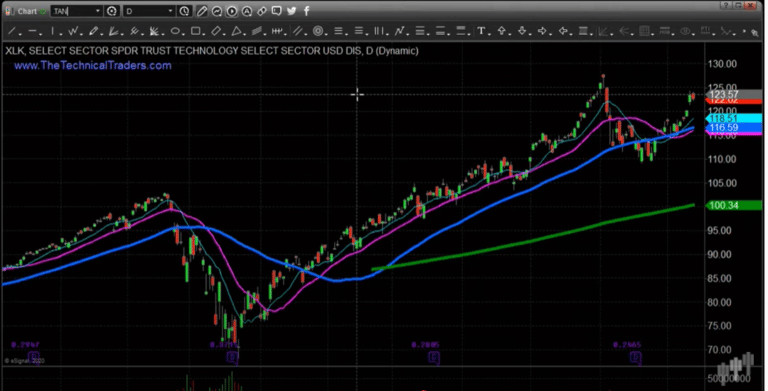This screenshot has width=768, height=391.
Task: Click the 130.00 price axis label
Action: [722, 64]
